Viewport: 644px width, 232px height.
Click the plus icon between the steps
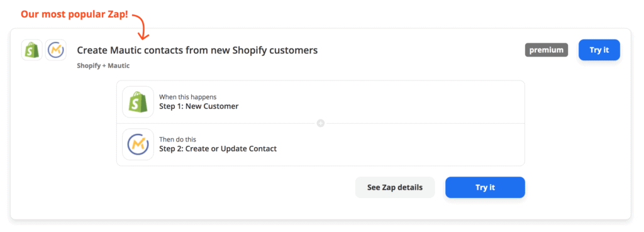coord(321,123)
